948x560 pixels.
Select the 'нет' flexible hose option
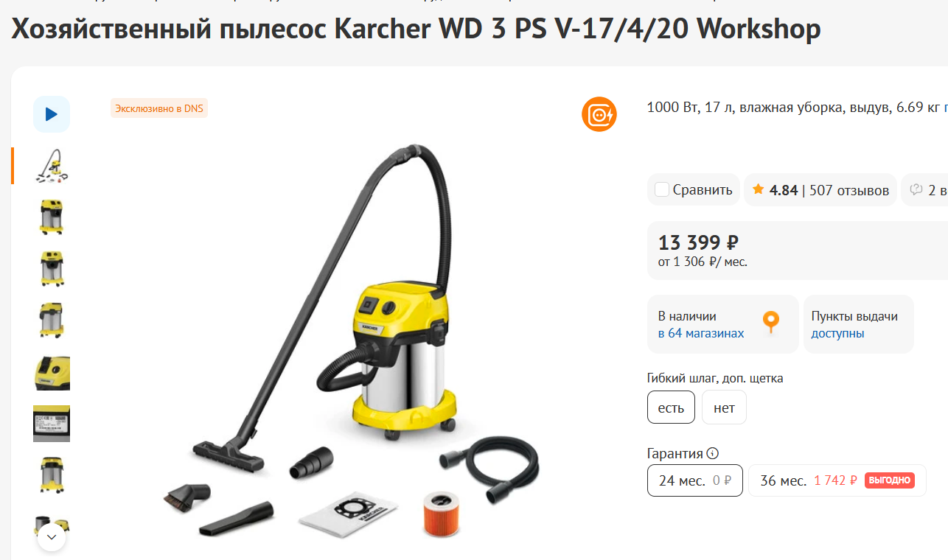(724, 407)
